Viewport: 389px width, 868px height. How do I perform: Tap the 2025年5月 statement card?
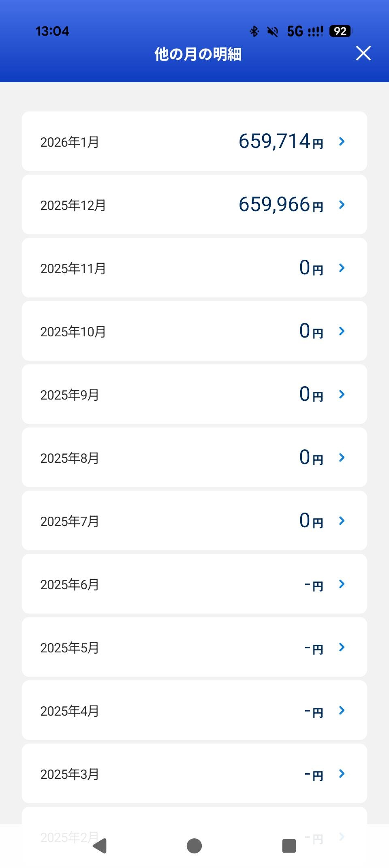[194, 647]
